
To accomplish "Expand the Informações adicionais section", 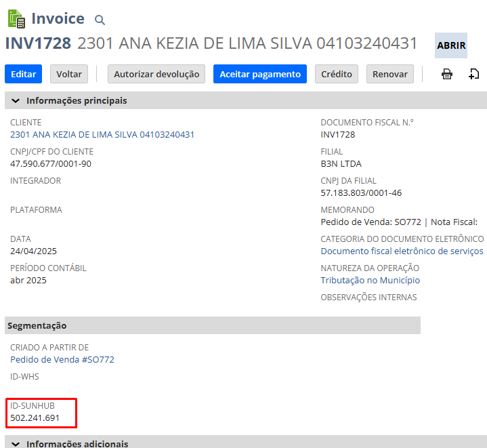I will 16,444.
